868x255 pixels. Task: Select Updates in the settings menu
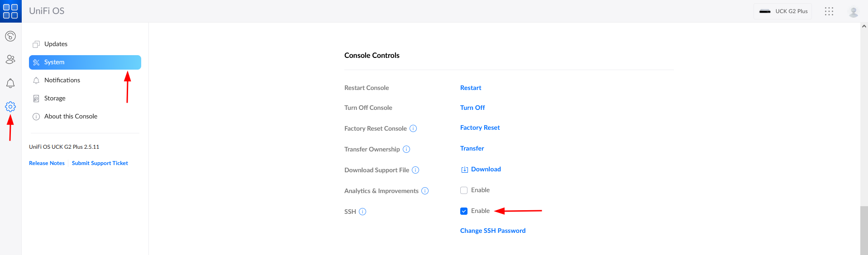56,44
